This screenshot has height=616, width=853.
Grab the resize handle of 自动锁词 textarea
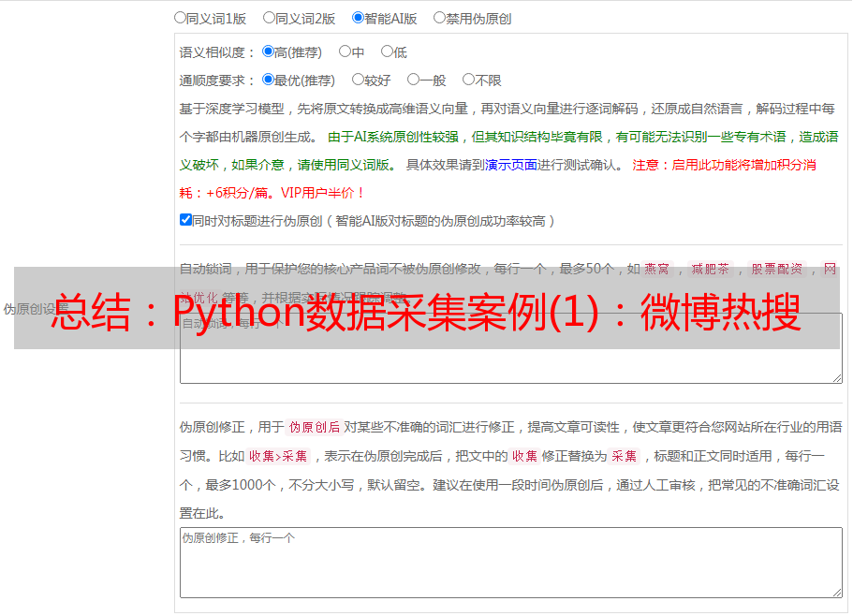coord(837,378)
